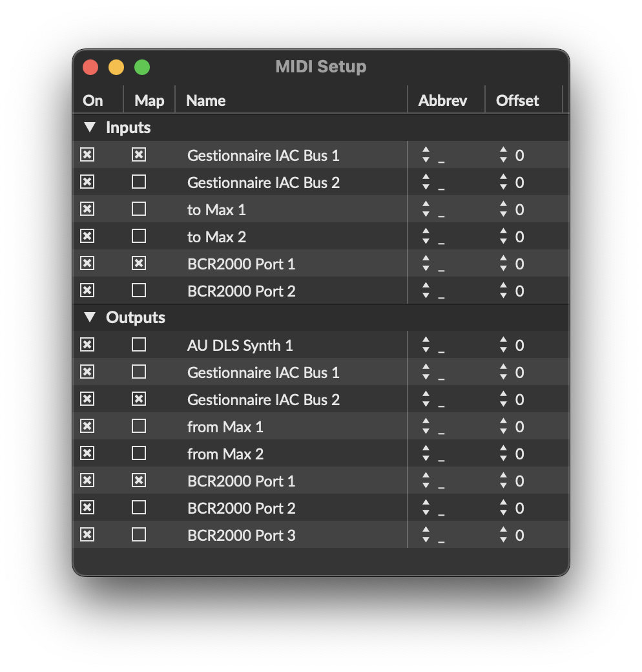Collapse the Inputs section triangle
The height and width of the screenshot is (672, 642).
tap(90, 127)
